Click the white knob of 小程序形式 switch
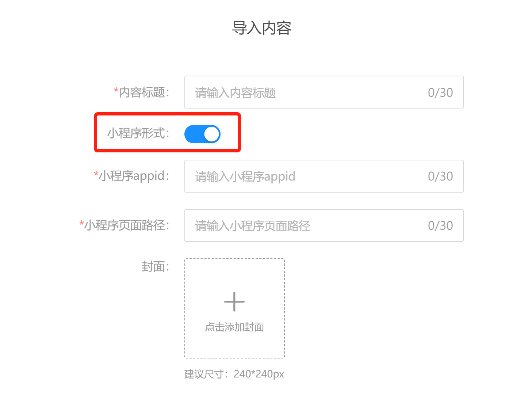Viewport: 532px width, 395px height. click(x=211, y=134)
